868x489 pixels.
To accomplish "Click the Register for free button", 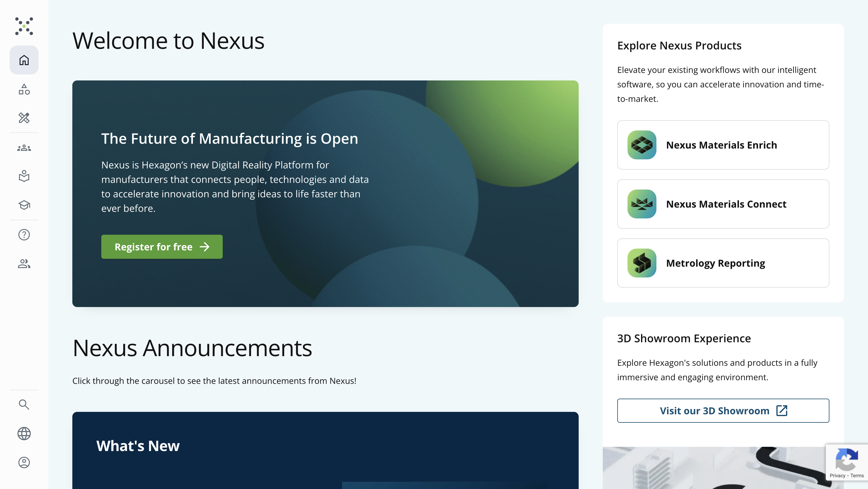I will click(162, 246).
